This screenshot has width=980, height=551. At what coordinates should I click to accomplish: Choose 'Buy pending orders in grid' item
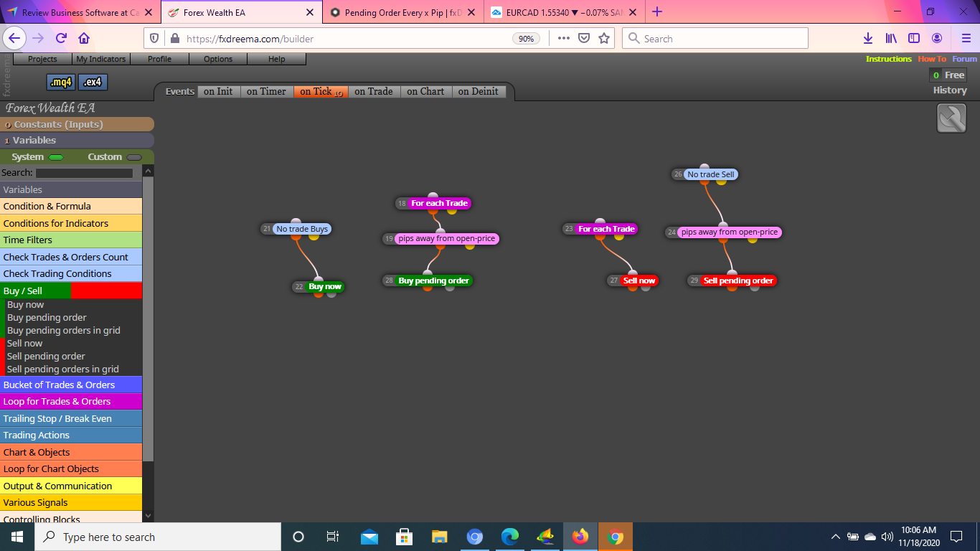click(x=64, y=330)
